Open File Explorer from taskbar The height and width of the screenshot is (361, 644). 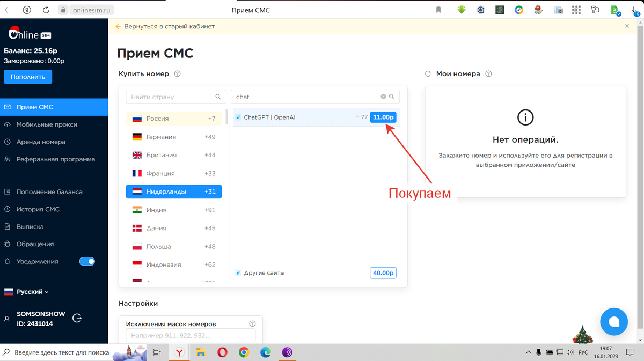tap(201, 352)
